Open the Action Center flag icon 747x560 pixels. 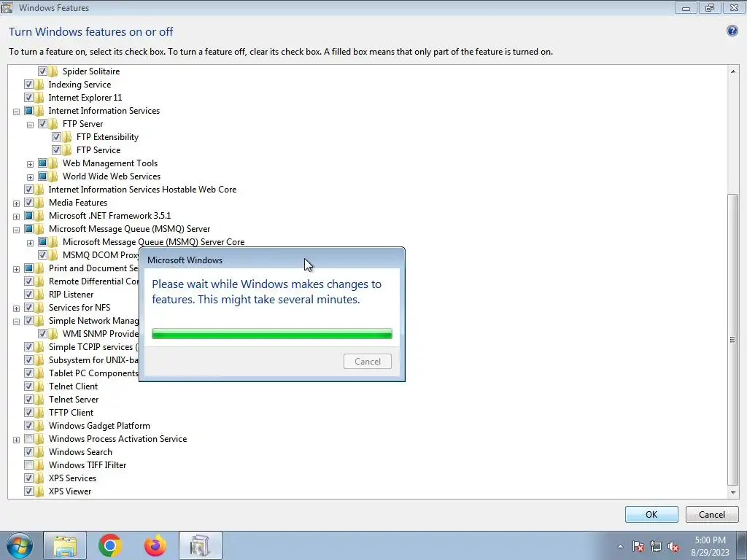coord(638,546)
